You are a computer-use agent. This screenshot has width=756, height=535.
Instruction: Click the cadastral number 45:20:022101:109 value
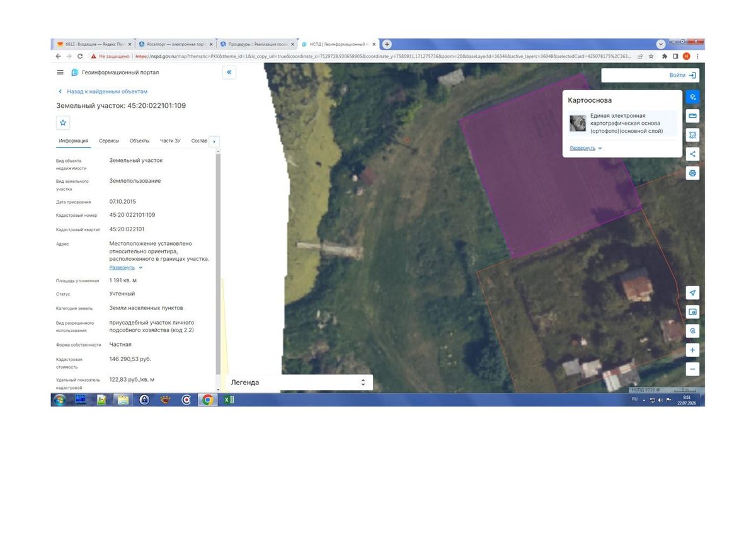(x=132, y=215)
